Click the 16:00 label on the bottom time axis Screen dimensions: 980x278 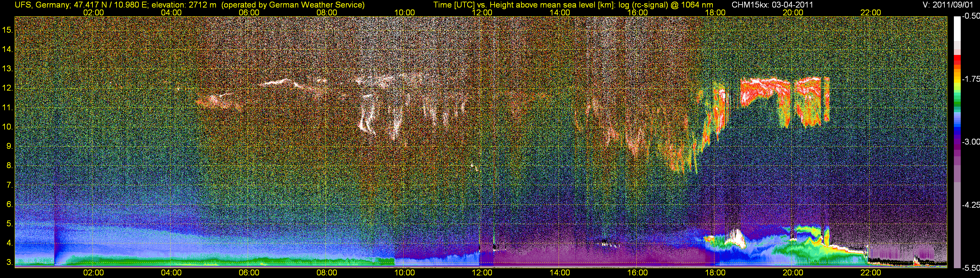pyautogui.click(x=638, y=273)
